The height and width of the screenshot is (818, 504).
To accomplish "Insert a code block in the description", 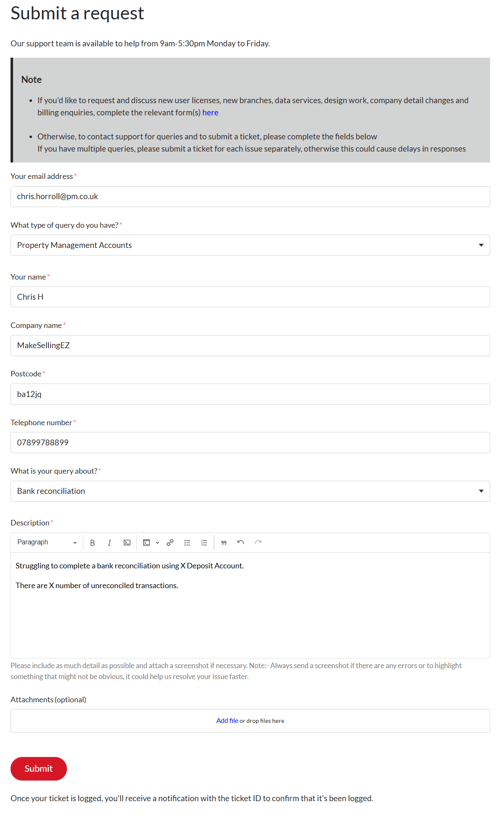I will coord(147,542).
